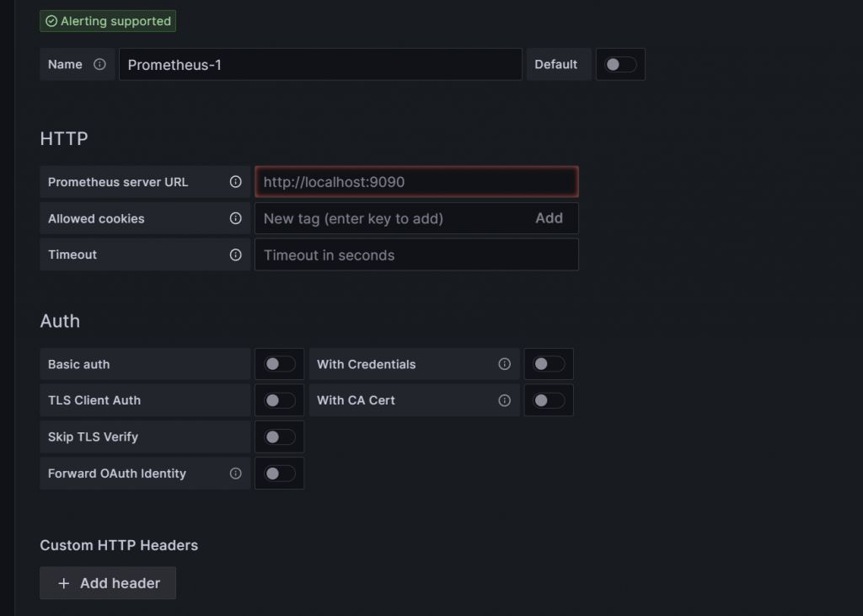Click the Alerting supported badge text

point(115,21)
